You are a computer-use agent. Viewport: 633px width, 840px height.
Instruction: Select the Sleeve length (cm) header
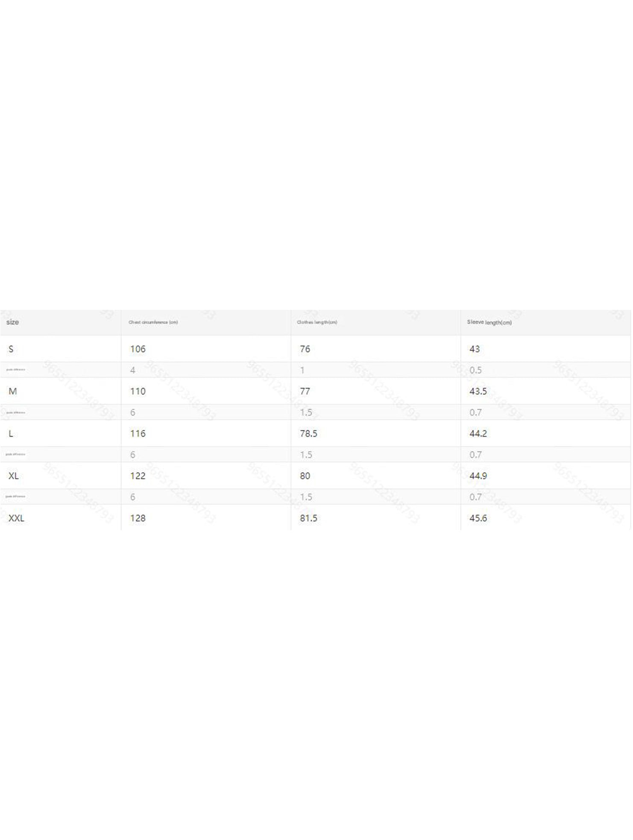489,322
